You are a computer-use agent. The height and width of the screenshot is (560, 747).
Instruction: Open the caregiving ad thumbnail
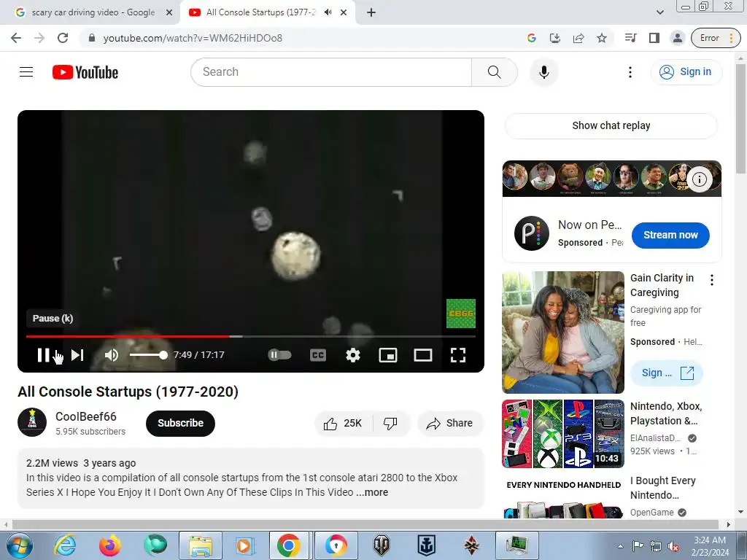coord(563,332)
